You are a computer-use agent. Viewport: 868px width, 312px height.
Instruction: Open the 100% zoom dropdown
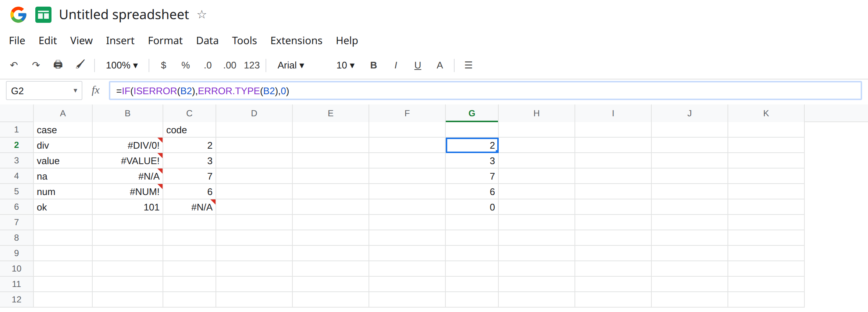point(122,65)
